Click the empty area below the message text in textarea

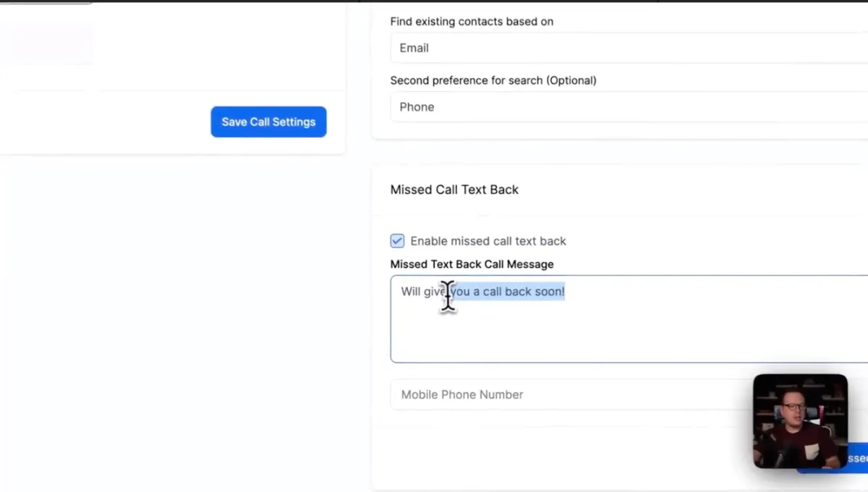pos(629,331)
